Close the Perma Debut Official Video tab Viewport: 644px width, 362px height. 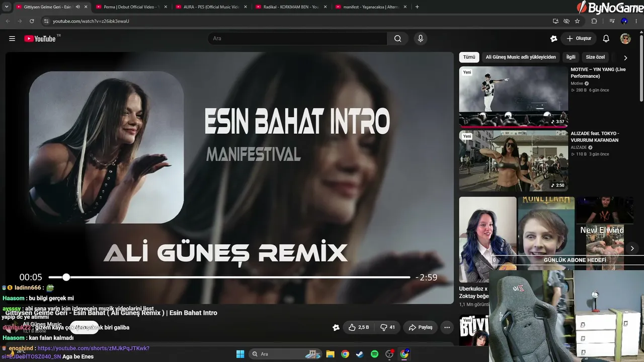166,7
